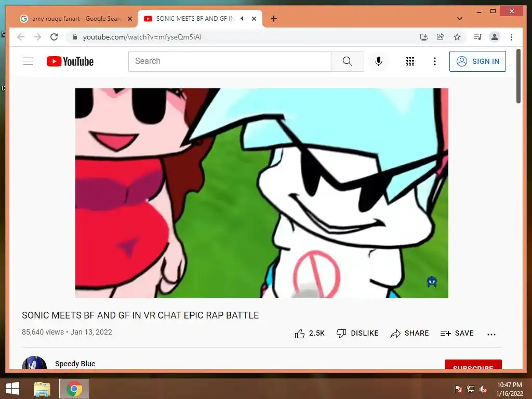Screen dimensions: 532x399
Task: Open the muted volume tray icon
Action: point(483,389)
